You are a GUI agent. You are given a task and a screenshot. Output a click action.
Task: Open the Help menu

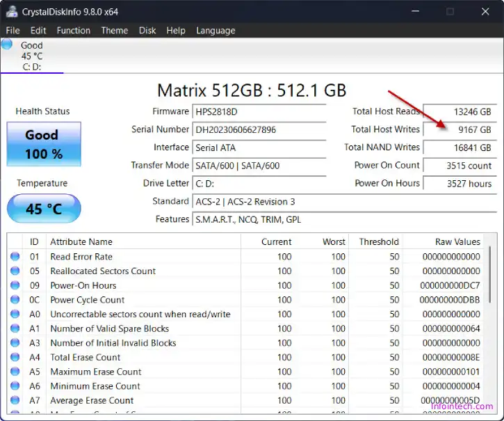click(176, 31)
